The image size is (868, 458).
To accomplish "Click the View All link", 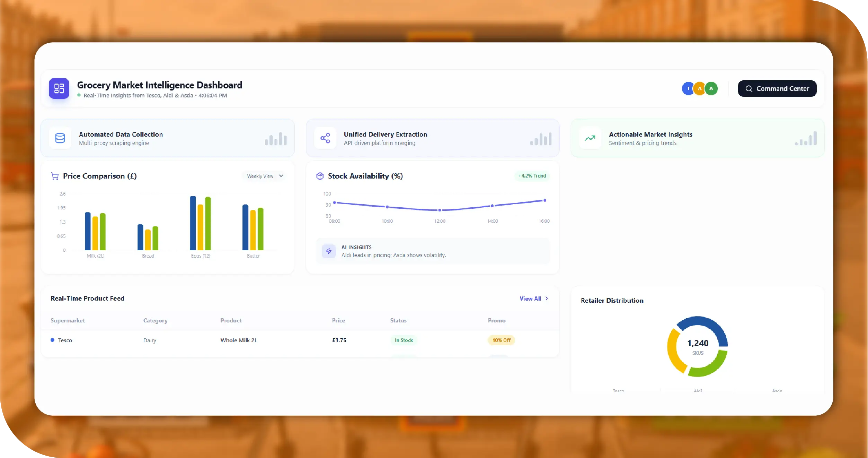I will 530,299.
